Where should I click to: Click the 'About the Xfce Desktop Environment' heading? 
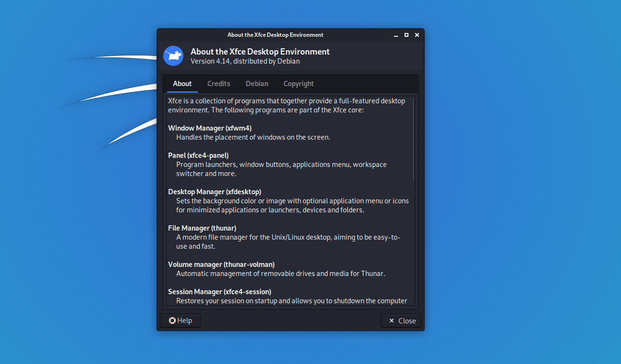click(260, 52)
